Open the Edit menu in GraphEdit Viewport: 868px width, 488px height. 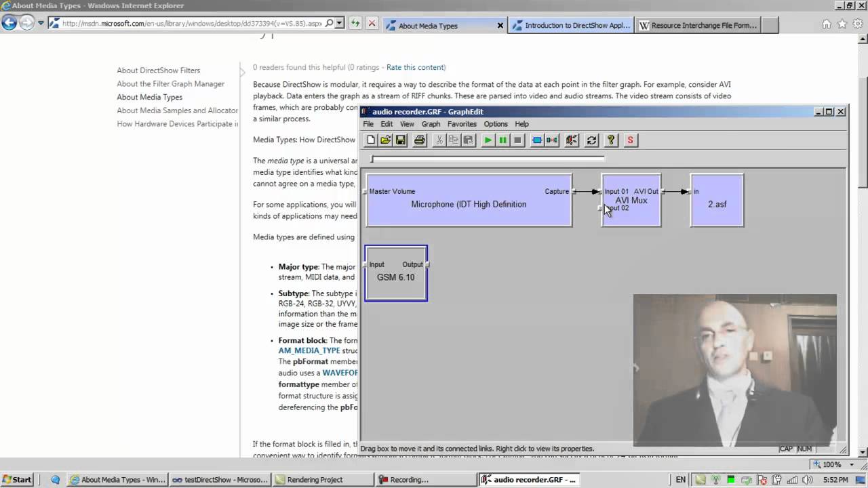[387, 124]
